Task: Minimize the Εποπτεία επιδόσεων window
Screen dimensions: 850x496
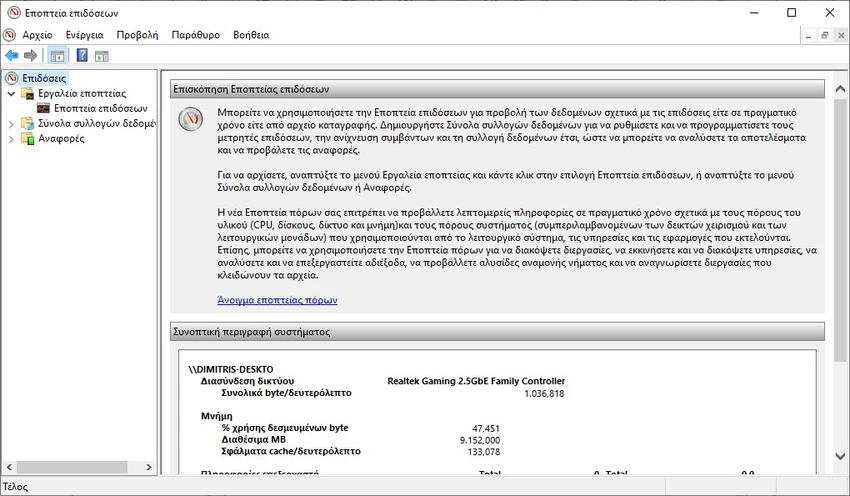Action: pos(754,12)
